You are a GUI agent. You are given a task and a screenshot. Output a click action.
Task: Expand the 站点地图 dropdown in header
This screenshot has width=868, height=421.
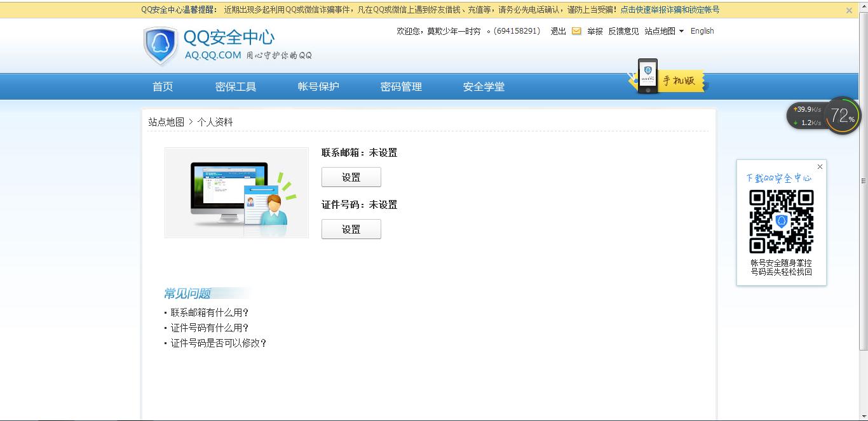click(x=664, y=31)
